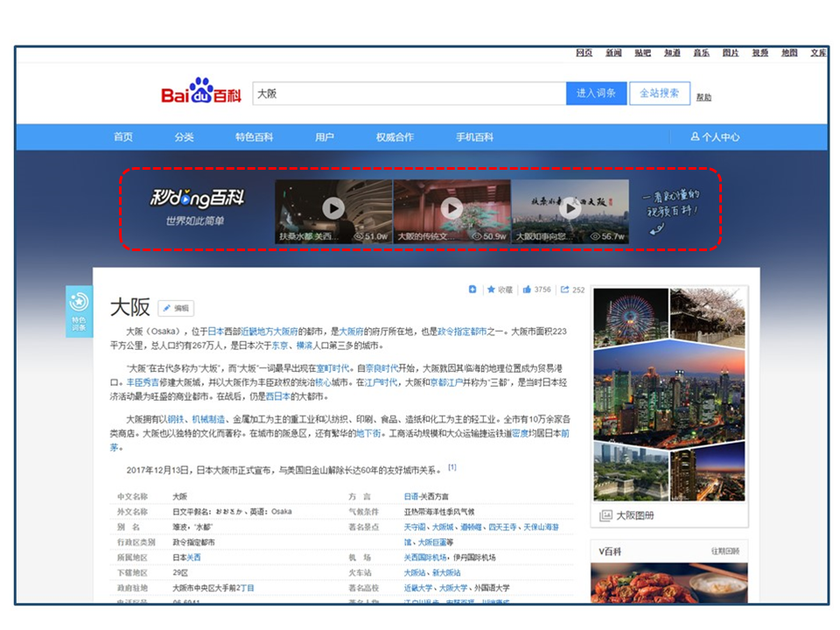The width and height of the screenshot is (840, 630).
Task: Play the third video with 56.7w views
Action: [x=570, y=208]
